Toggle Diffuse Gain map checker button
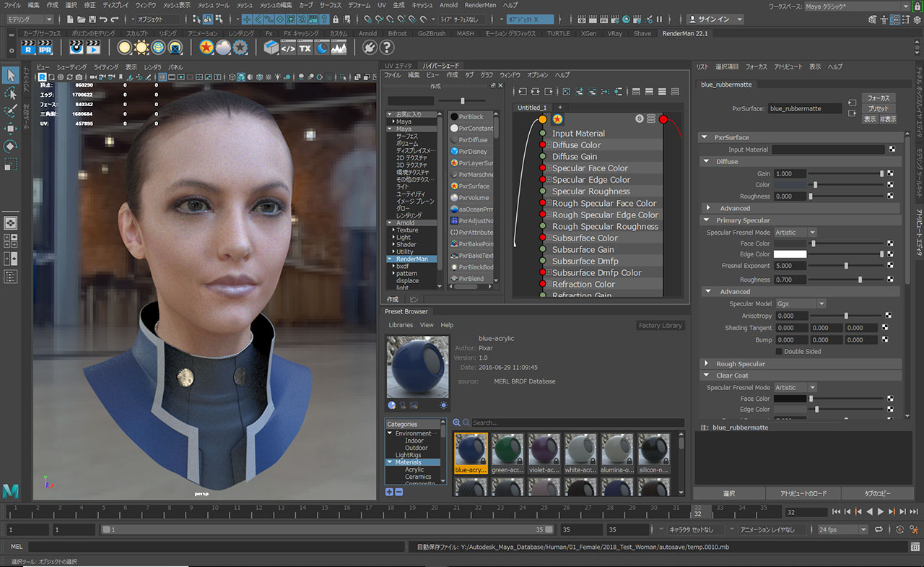The width and height of the screenshot is (924, 567). coord(891,173)
